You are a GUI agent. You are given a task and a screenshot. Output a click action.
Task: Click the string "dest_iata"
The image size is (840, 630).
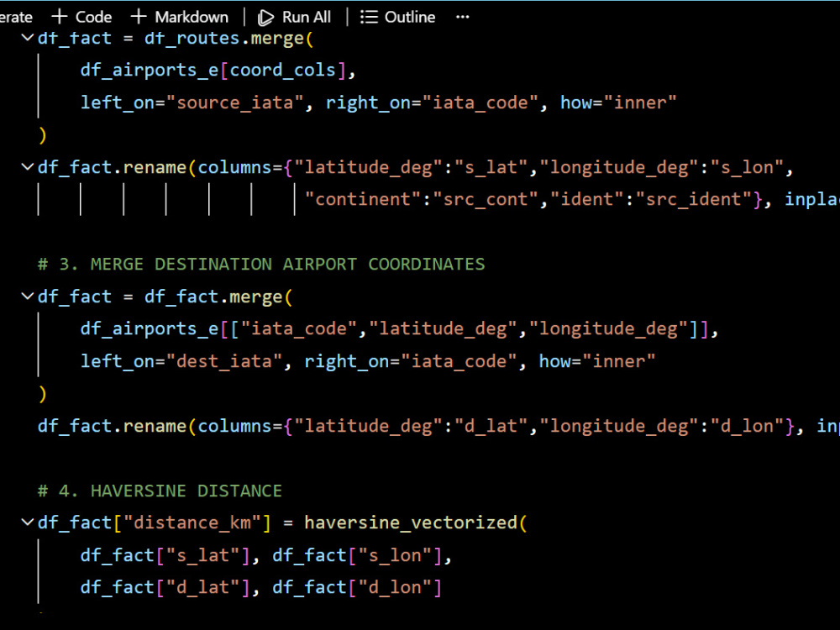coord(224,361)
